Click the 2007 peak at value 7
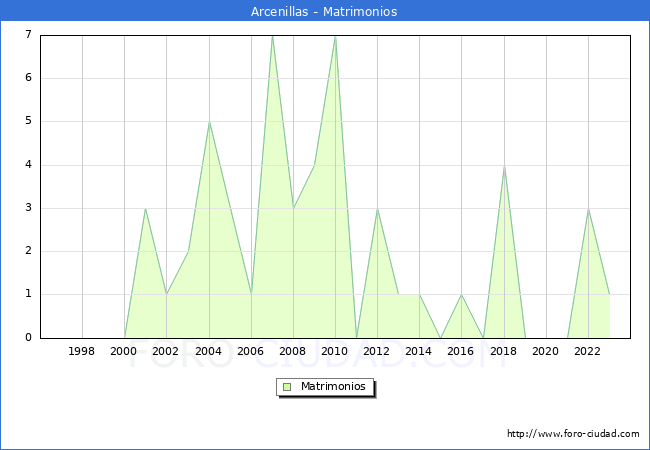 point(272,36)
